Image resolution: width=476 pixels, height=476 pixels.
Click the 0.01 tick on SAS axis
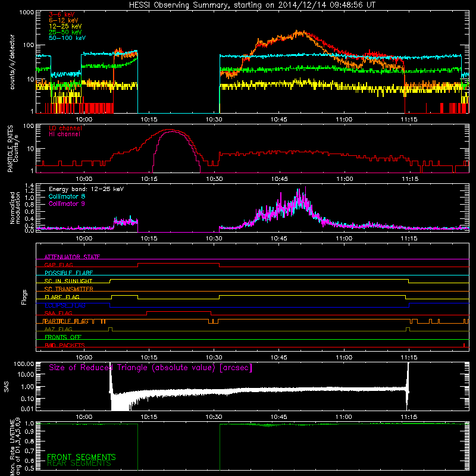click(27, 409)
